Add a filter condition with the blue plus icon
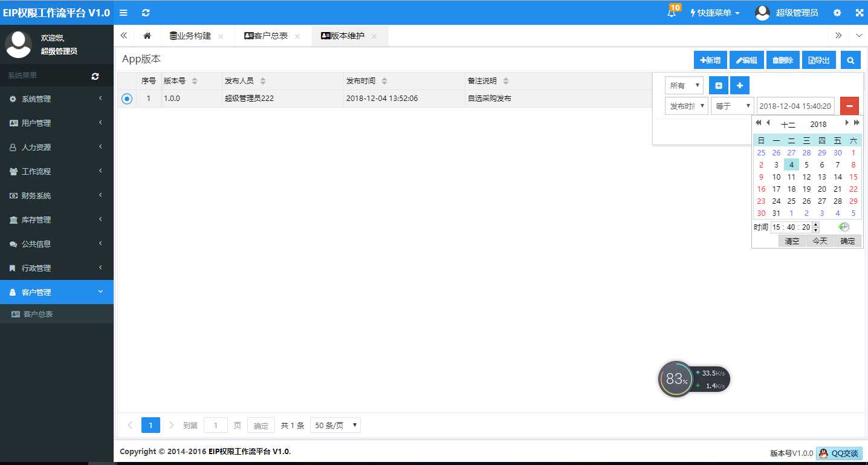The image size is (868, 465). coord(739,85)
